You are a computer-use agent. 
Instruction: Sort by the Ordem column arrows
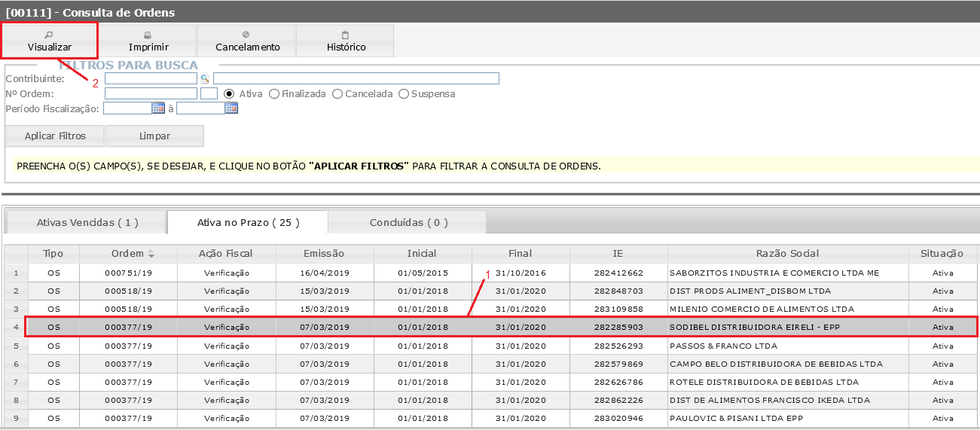pyautogui.click(x=151, y=254)
